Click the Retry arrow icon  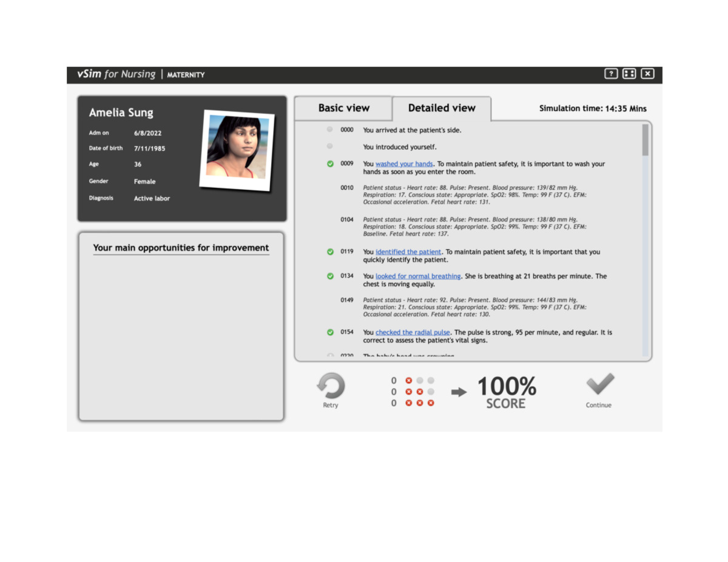tap(330, 385)
